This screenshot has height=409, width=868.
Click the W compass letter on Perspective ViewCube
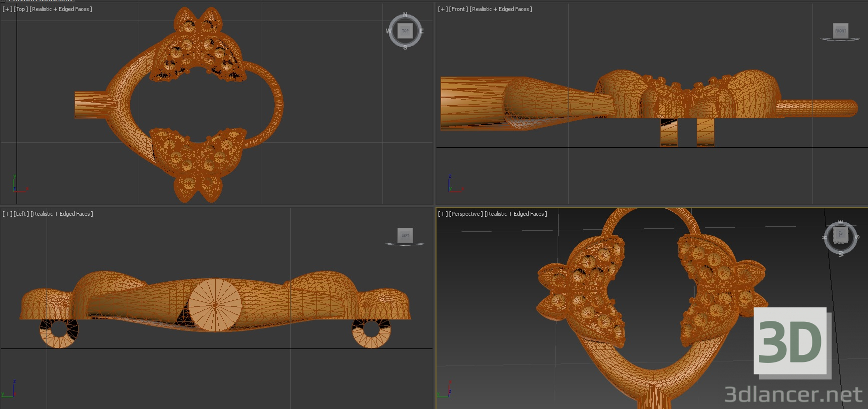coord(841,254)
